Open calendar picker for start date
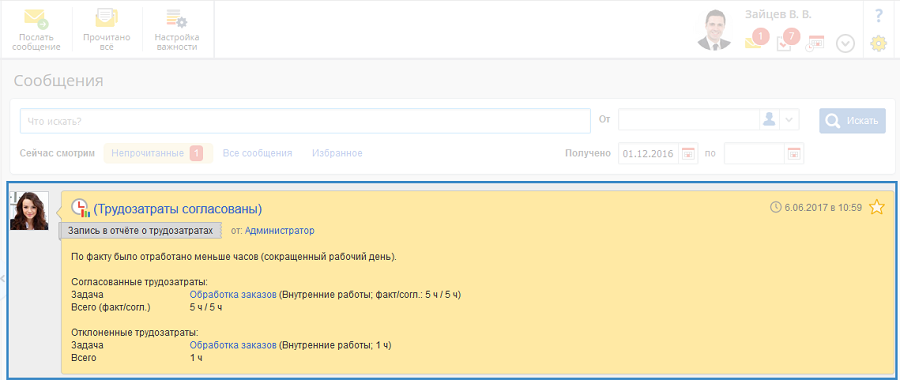Viewport: 900px width, 380px height. click(688, 153)
